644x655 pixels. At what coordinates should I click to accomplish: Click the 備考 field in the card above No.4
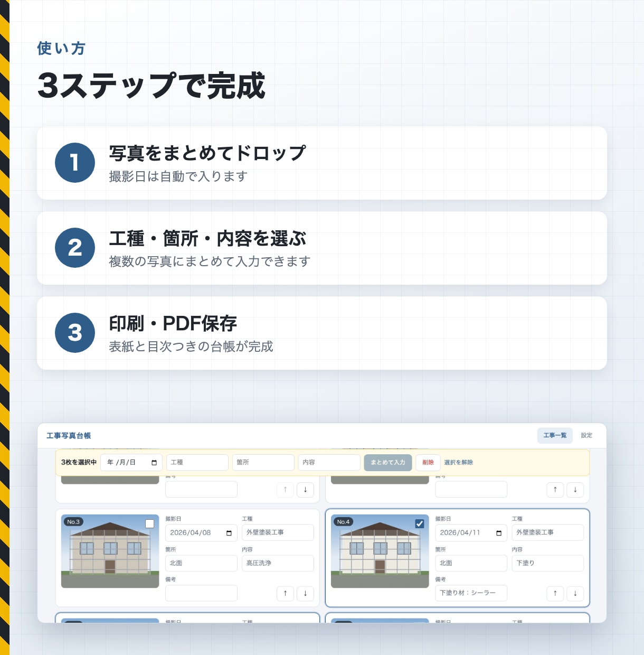pos(471,490)
